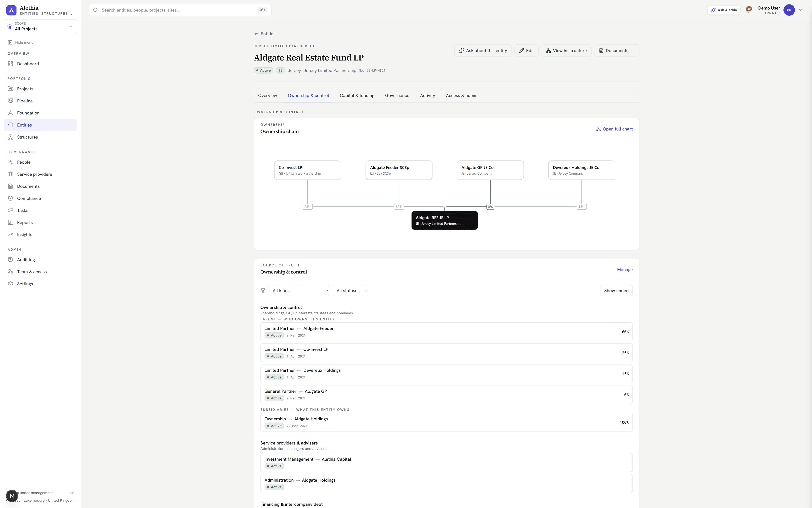Open Foundation in the sidebar

click(x=40, y=113)
